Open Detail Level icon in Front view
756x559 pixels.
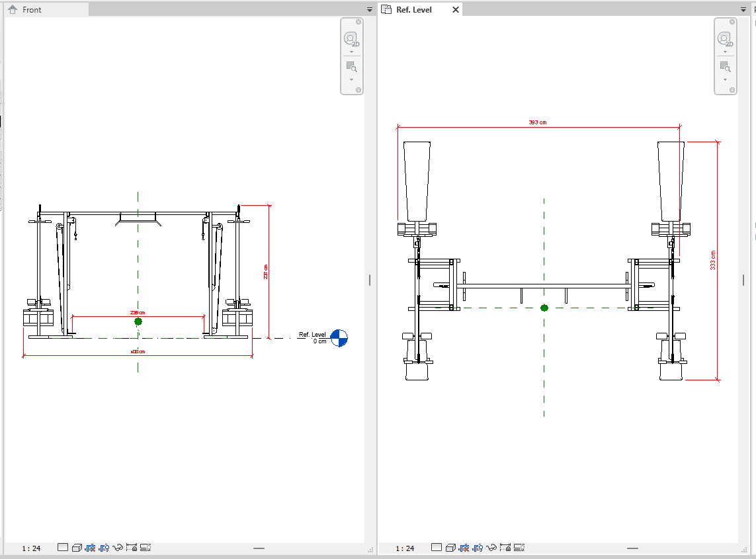pyautogui.click(x=63, y=548)
